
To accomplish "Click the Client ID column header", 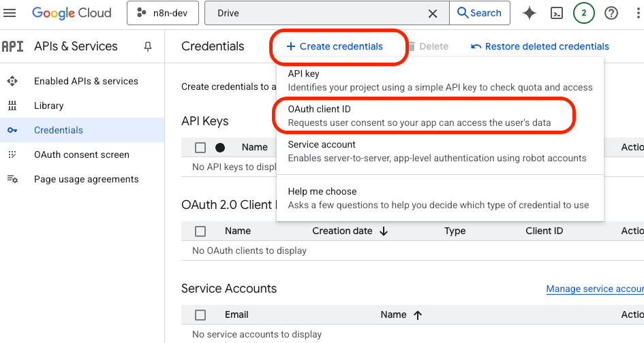I will (545, 231).
